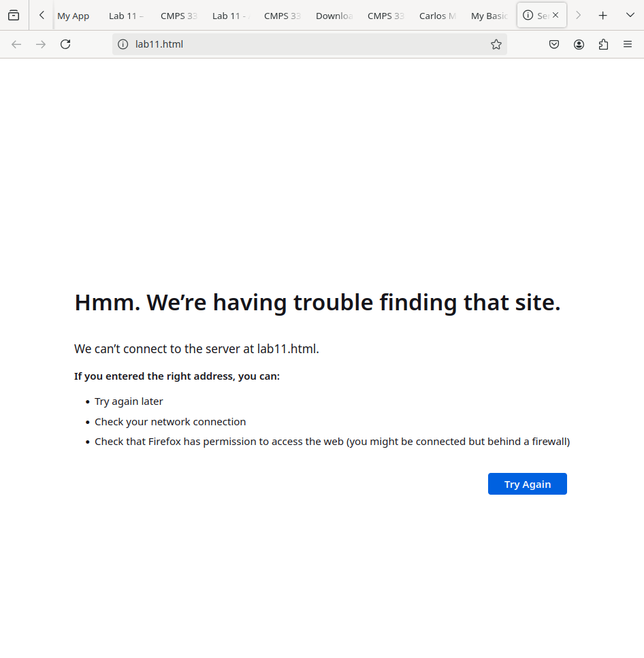The image size is (644, 658).
Task: Open the Extensions panel
Action: (x=603, y=44)
